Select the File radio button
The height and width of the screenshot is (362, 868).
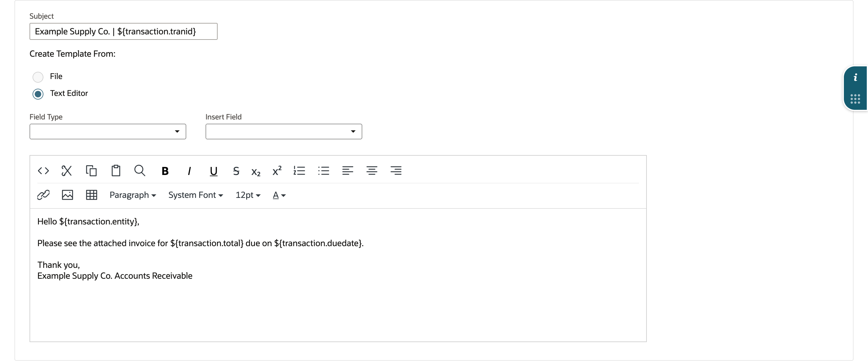click(38, 77)
